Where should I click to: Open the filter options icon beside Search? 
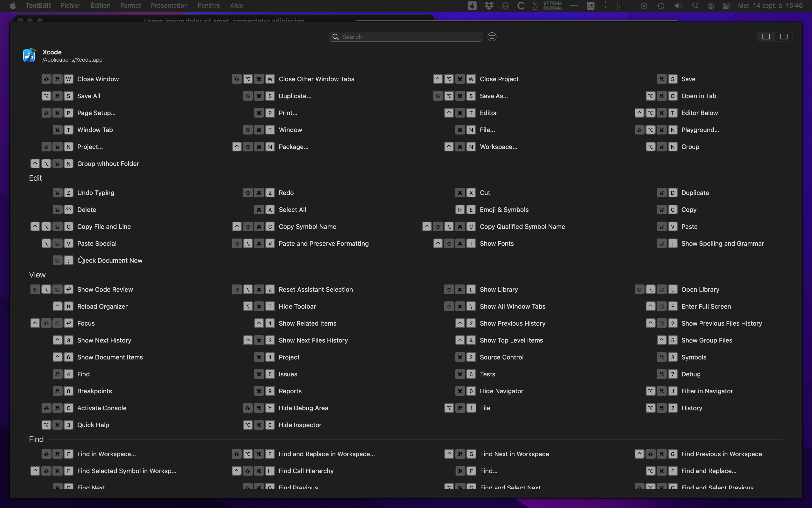tap(492, 37)
